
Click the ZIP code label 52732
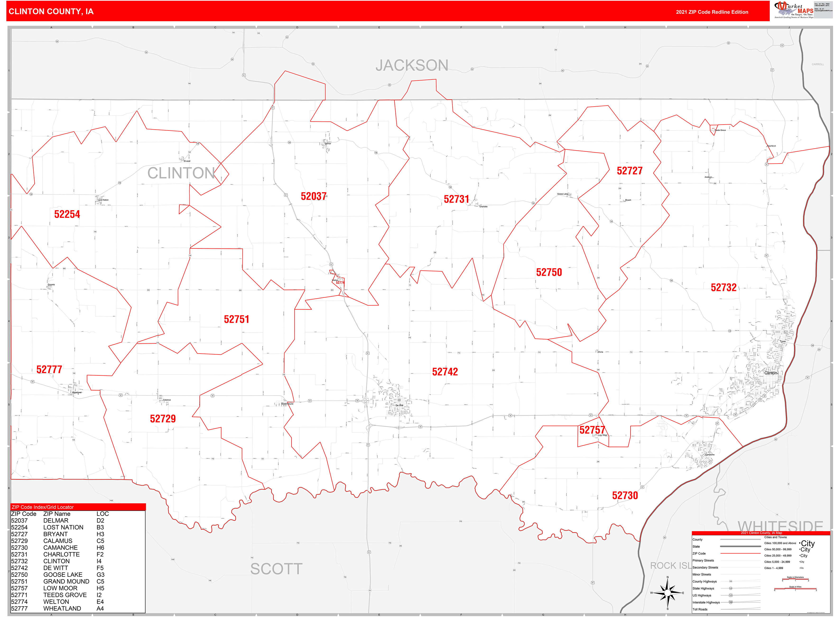click(x=724, y=288)
